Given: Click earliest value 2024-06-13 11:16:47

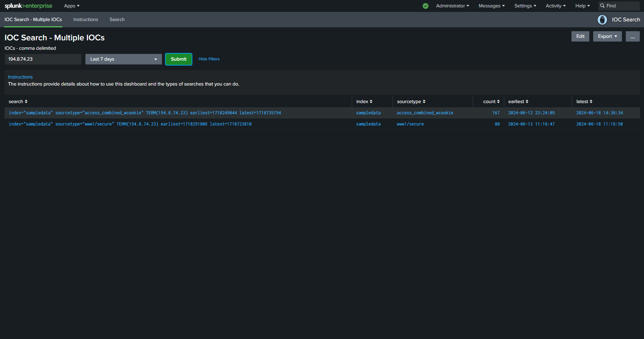Looking at the screenshot, I should 531,124.
